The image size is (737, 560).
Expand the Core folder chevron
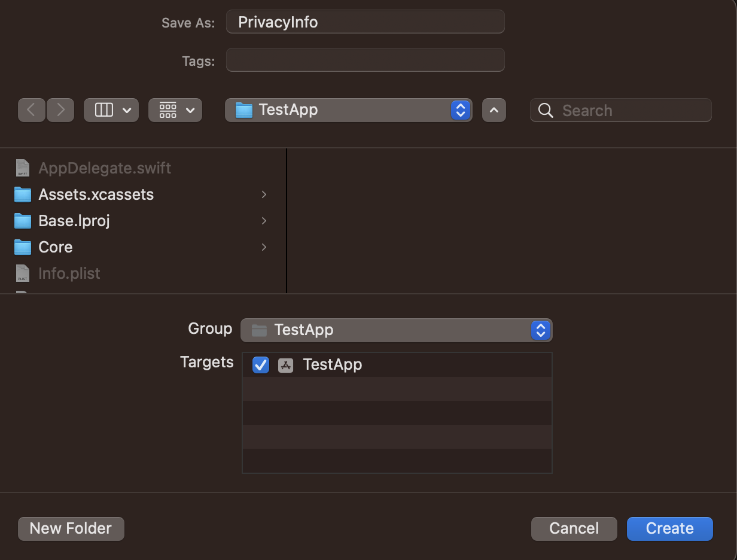264,247
